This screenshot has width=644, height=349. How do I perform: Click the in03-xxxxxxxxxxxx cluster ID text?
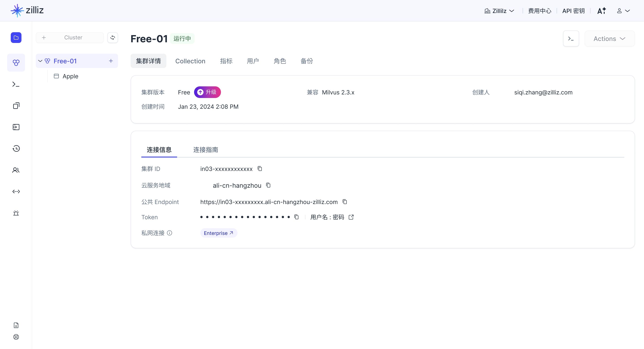pos(227,169)
